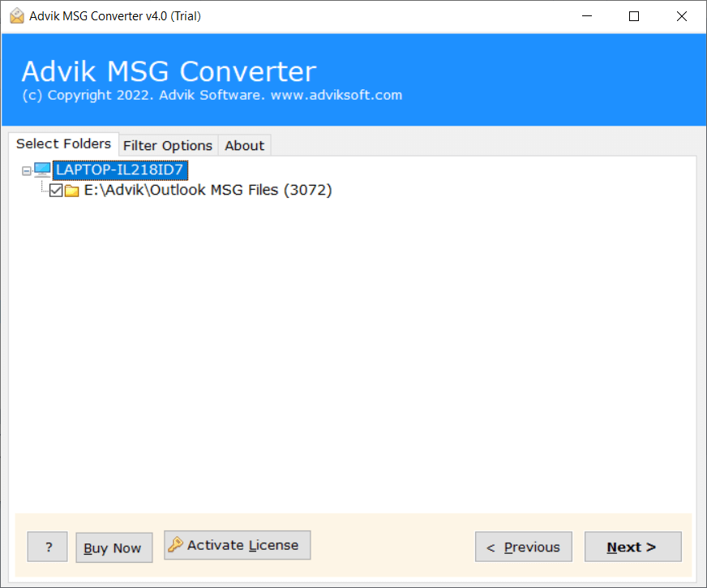Maximize the Advik MSG Converter window
Viewport: 707px width, 588px height.
tap(634, 16)
